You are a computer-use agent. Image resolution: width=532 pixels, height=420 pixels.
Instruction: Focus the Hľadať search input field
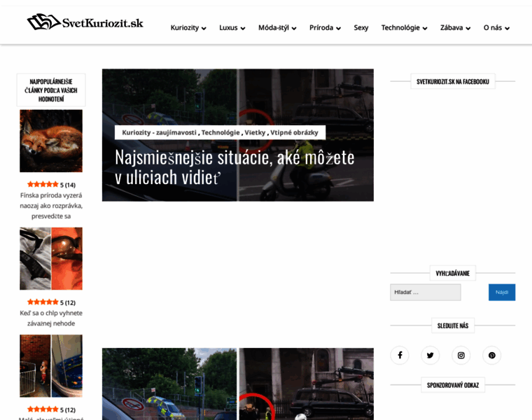[x=426, y=292]
